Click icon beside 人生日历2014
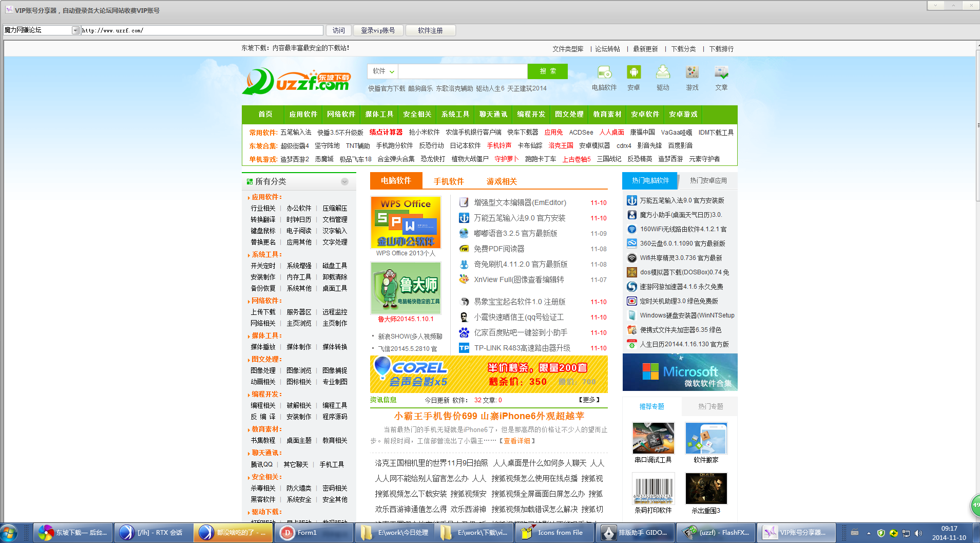 [x=632, y=344]
